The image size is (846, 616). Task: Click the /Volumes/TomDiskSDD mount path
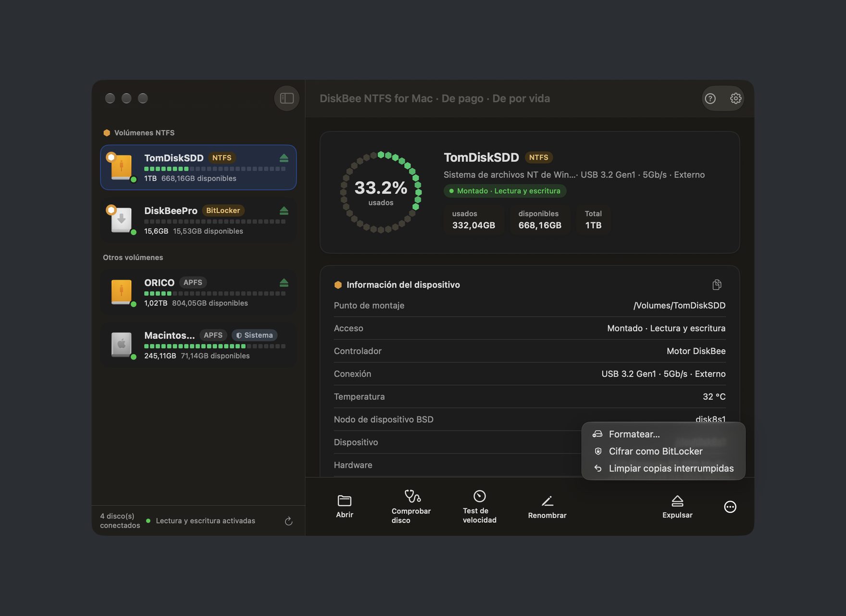pyautogui.click(x=679, y=306)
